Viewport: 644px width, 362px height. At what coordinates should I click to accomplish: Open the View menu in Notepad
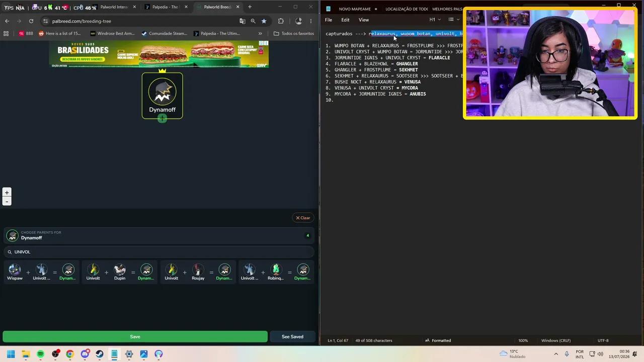point(364,20)
